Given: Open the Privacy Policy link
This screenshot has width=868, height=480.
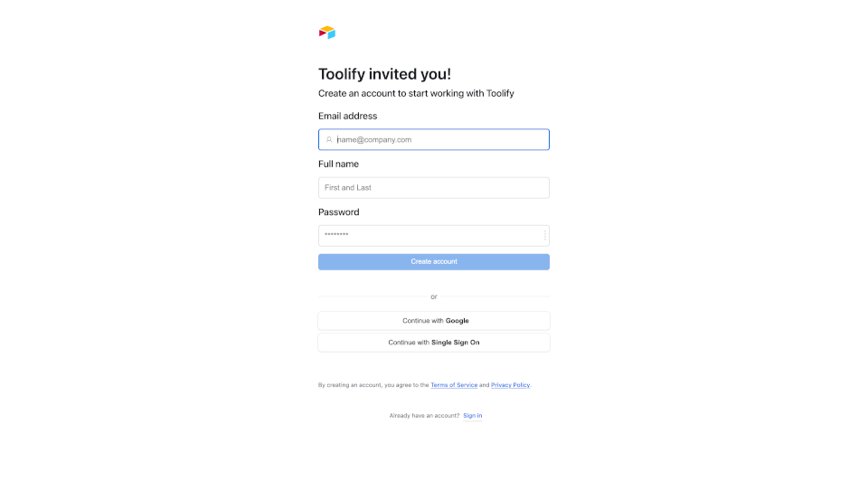Looking at the screenshot, I should coord(510,385).
